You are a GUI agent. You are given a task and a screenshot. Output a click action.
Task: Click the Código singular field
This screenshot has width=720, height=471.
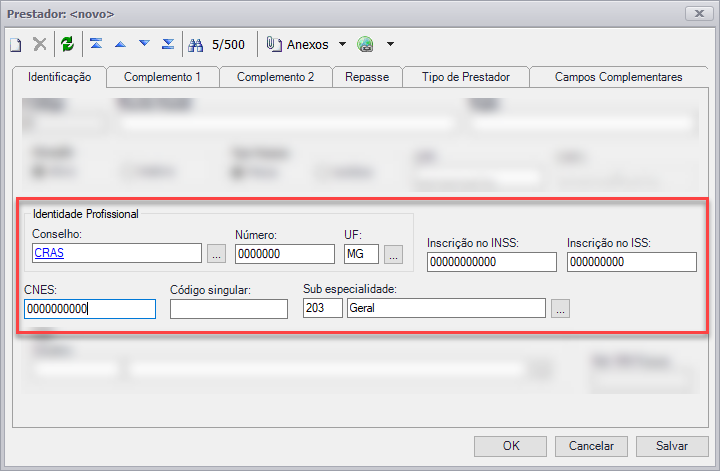pos(229,308)
